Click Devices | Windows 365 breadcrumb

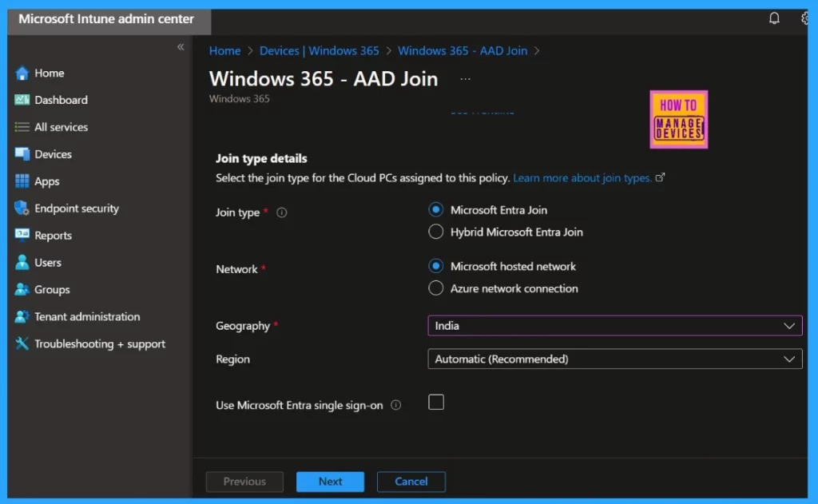tap(320, 50)
